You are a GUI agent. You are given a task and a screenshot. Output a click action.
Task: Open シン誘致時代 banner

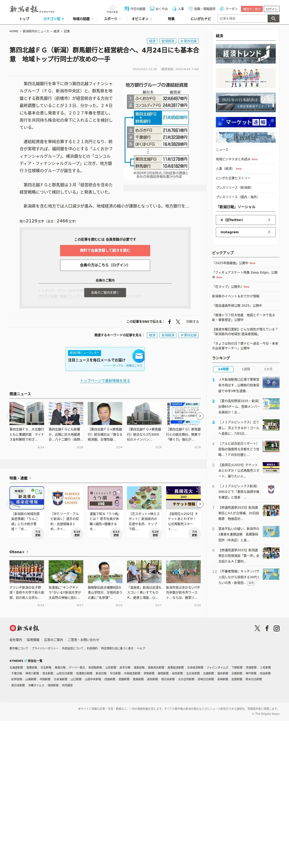246,137
